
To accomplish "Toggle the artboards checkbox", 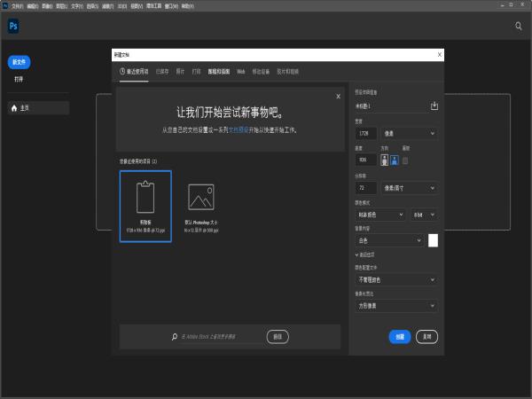I will 405,160.
